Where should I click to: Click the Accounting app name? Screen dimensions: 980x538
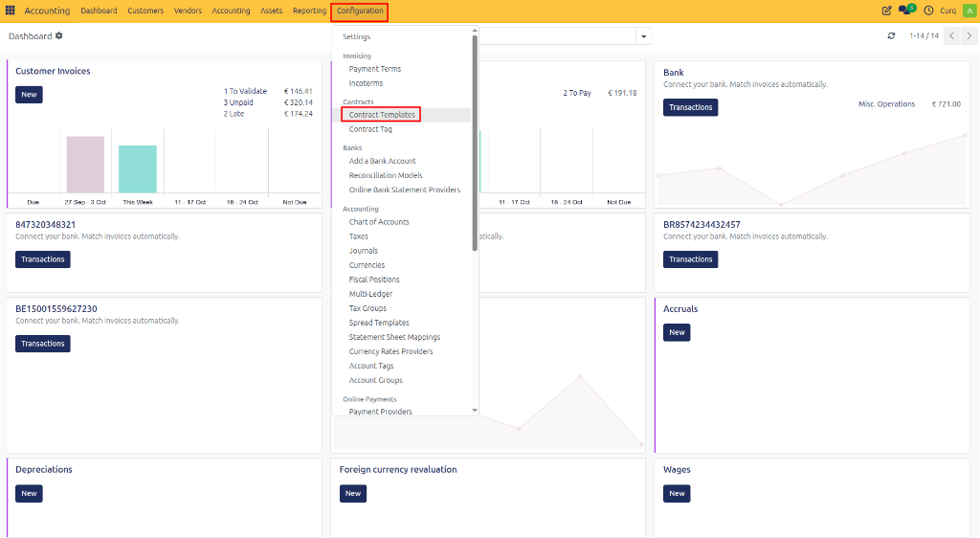pyautogui.click(x=47, y=11)
